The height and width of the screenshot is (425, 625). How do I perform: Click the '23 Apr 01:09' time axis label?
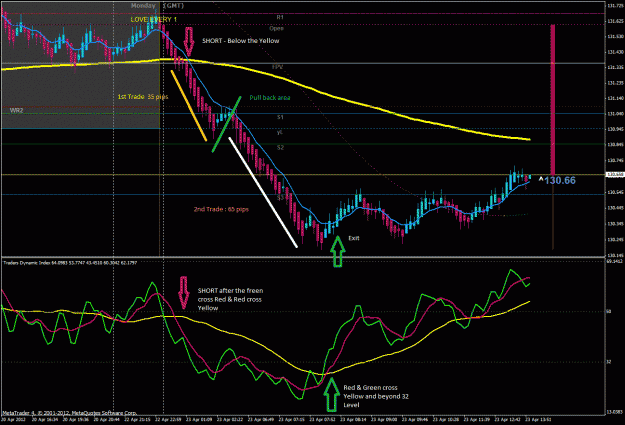click(199, 420)
